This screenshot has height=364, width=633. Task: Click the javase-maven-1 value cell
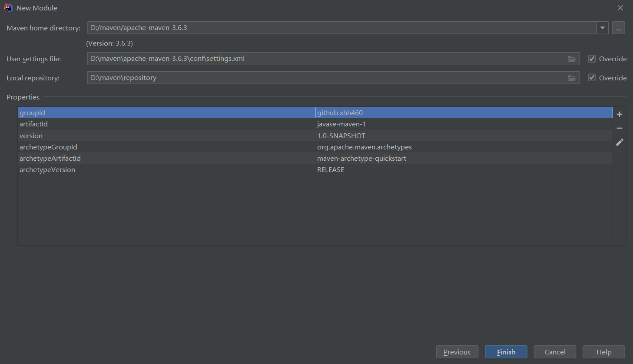[x=464, y=124]
